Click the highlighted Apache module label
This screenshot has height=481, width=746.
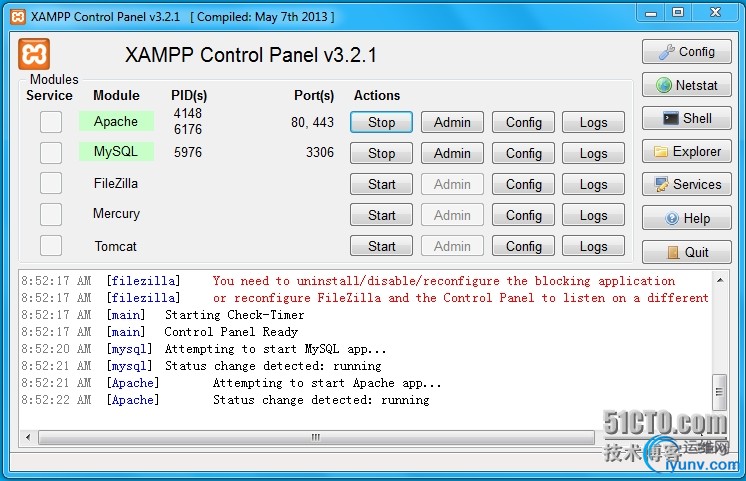116,121
